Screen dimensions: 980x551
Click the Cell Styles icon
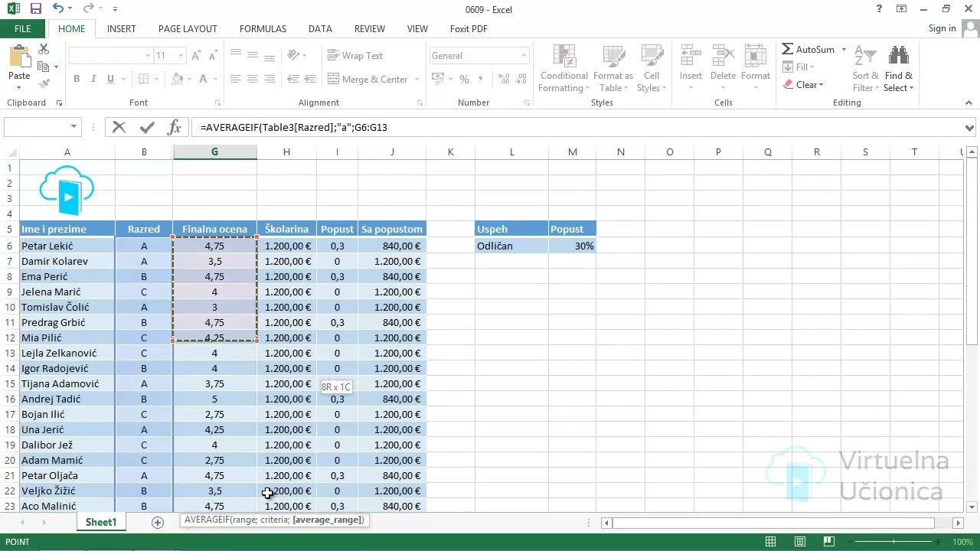(x=652, y=57)
